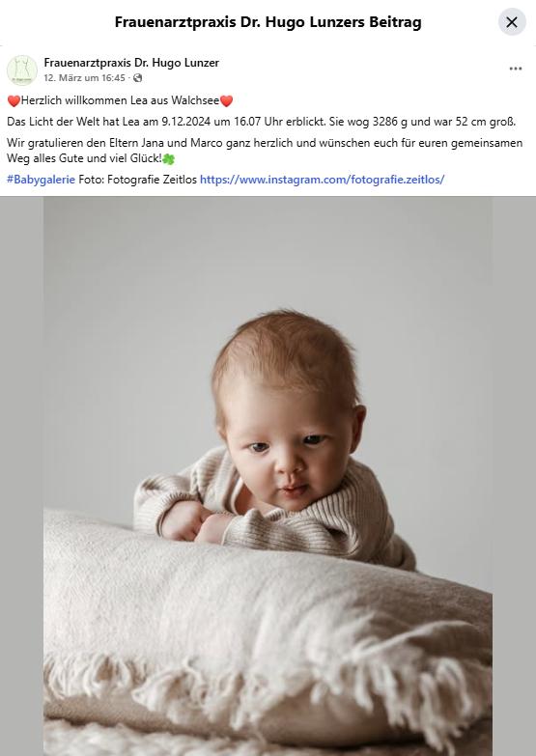Click the Herzlich willkommen Lea aus Walchsee headline
The height and width of the screenshot is (756, 536).
coord(120,100)
